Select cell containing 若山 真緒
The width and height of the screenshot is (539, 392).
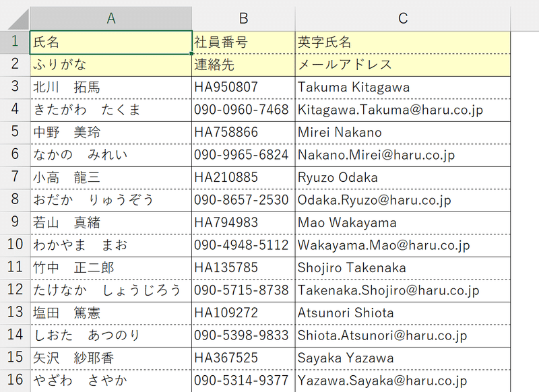coord(110,223)
